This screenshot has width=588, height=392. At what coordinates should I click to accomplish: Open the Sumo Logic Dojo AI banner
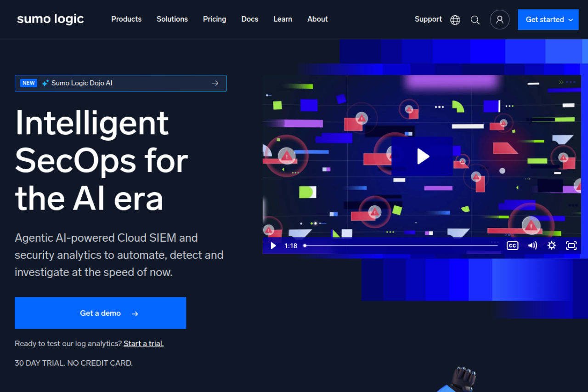[120, 83]
